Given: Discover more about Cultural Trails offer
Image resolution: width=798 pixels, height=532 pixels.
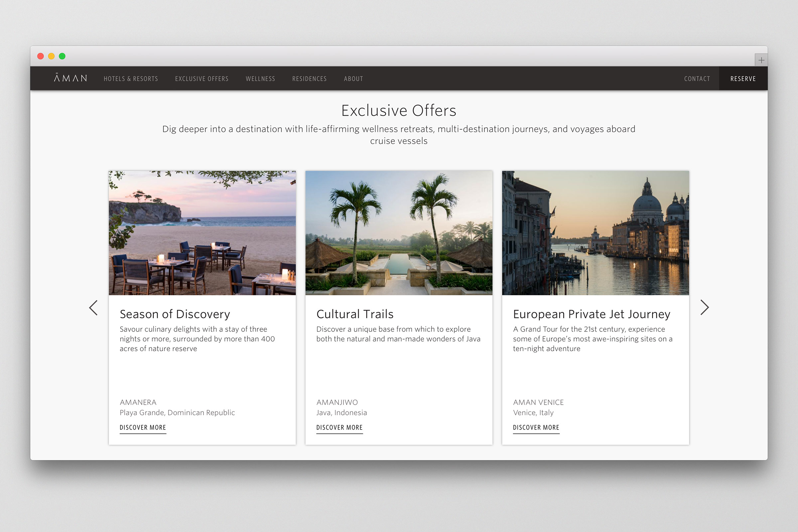Looking at the screenshot, I should click(x=339, y=428).
